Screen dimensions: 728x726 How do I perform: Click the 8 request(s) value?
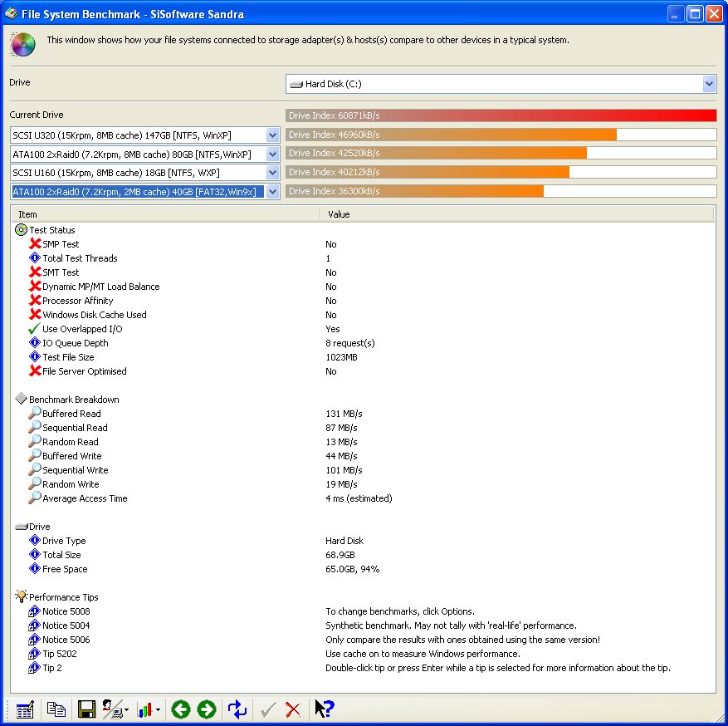(x=349, y=343)
